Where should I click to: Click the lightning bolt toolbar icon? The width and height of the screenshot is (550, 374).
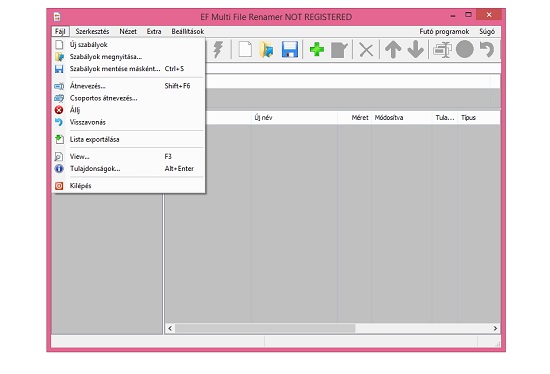click(x=218, y=49)
